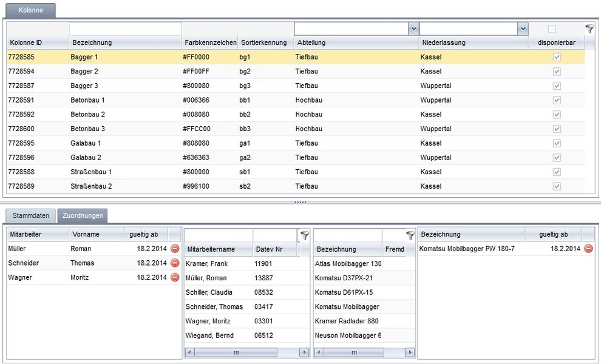Remove Wagner Moritz from the assignment
The width and height of the screenshot is (601, 364).
click(x=174, y=277)
